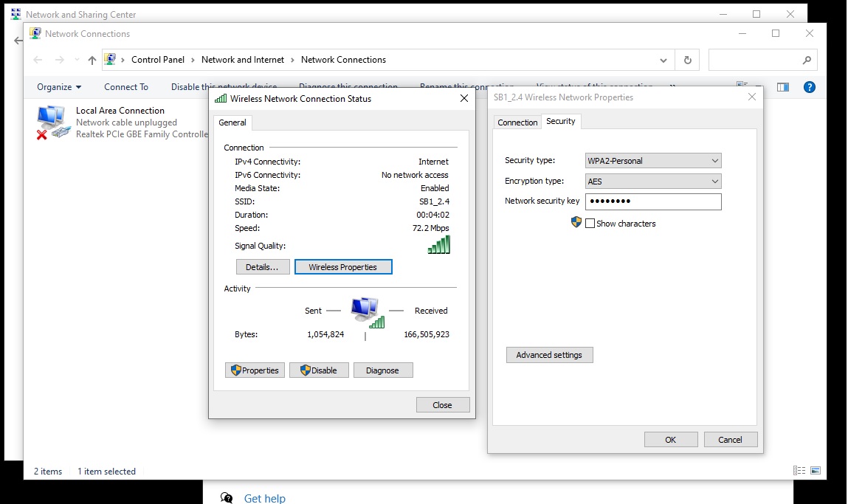The image size is (848, 504).
Task: Click the Duration value 00:04:02
Action: pyautogui.click(x=432, y=215)
